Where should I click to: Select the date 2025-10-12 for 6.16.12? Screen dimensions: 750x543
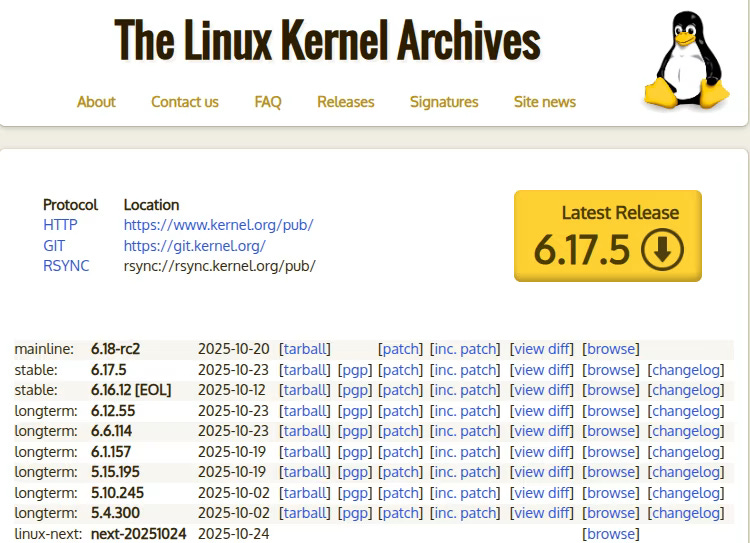point(232,390)
